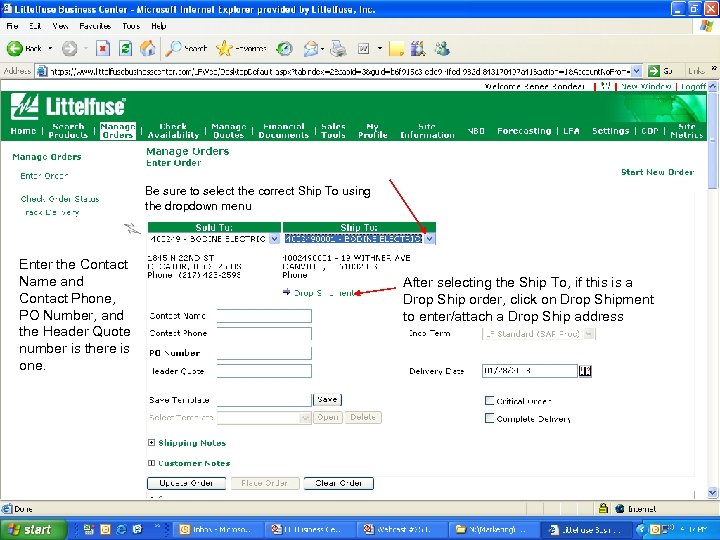Click into the Delivery Date field

point(529,371)
